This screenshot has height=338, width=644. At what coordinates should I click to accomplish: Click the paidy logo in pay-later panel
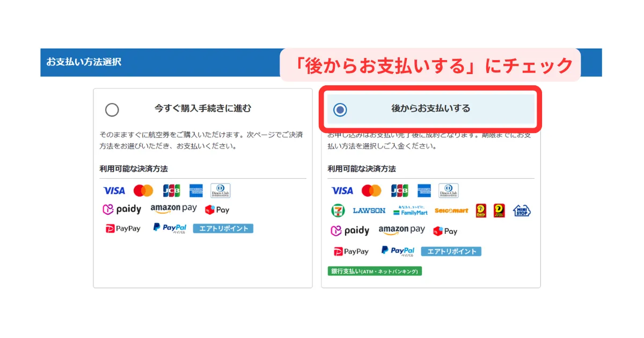coord(350,231)
